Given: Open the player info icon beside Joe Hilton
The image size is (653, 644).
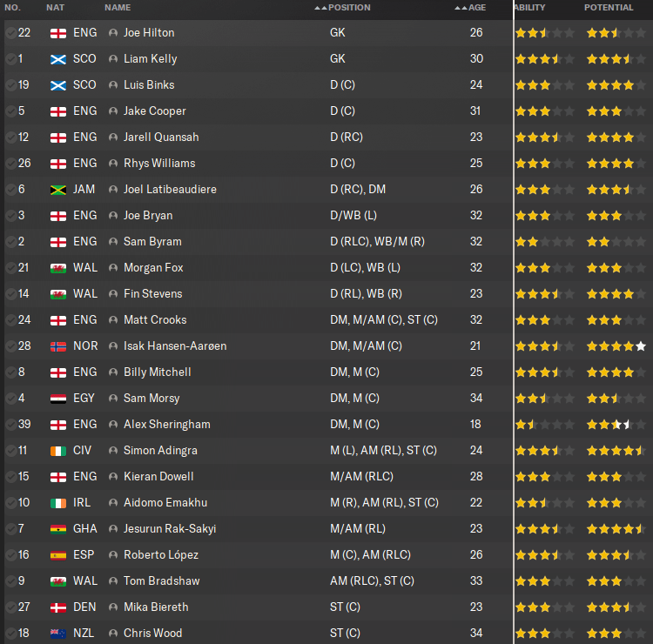Looking at the screenshot, I should coord(113,33).
